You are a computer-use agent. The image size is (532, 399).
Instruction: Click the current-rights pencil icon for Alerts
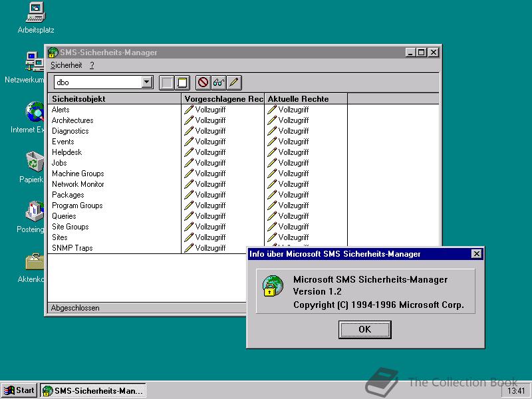[x=272, y=110]
